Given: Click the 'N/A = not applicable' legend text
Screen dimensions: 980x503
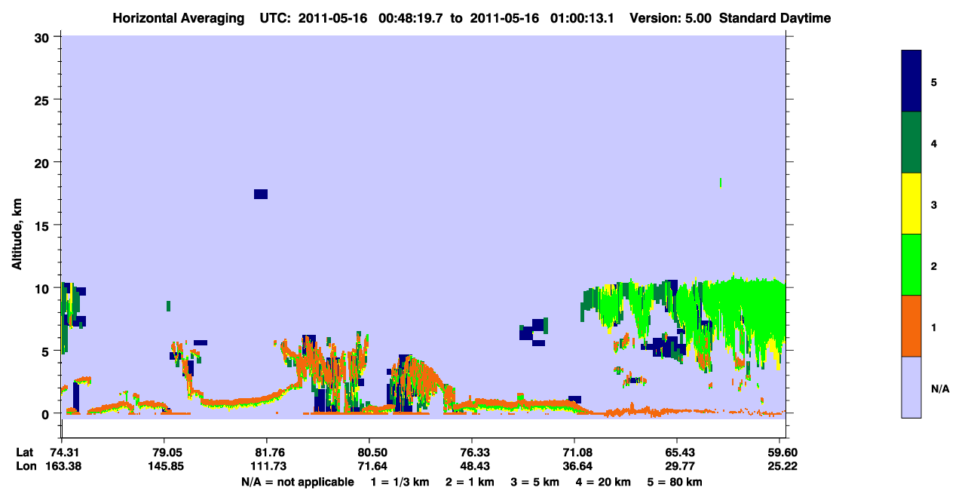Looking at the screenshot, I should click(x=297, y=481).
